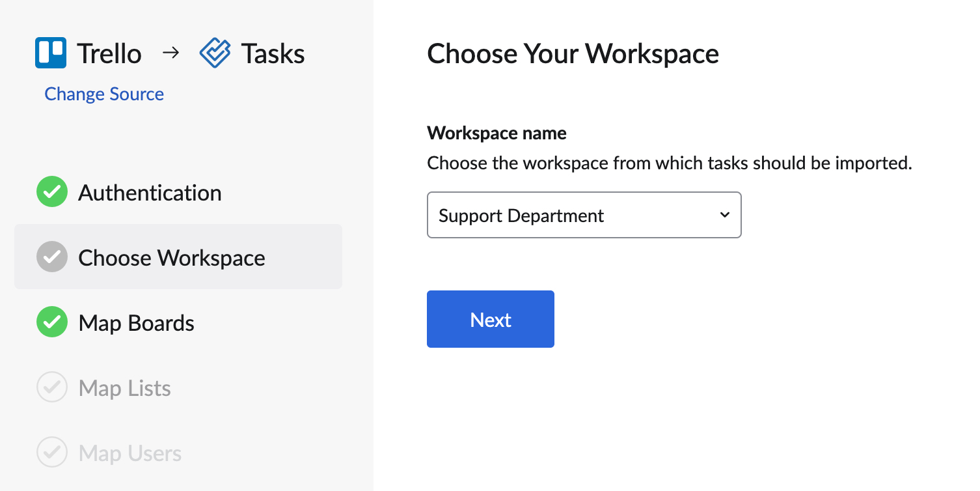Click the Choose Your Workspace heading
This screenshot has height=491, width=980.
[x=573, y=53]
